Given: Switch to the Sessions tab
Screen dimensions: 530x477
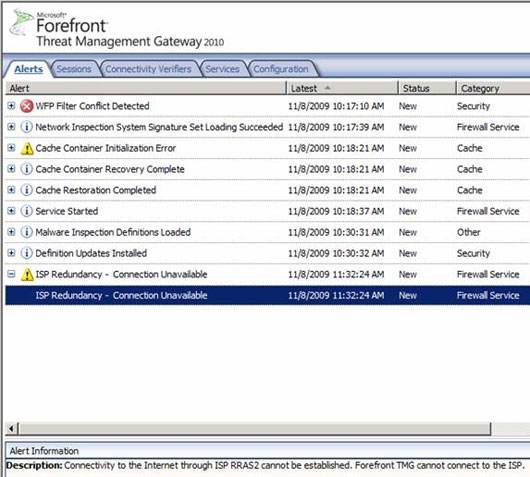Looking at the screenshot, I should pyautogui.click(x=74, y=69).
